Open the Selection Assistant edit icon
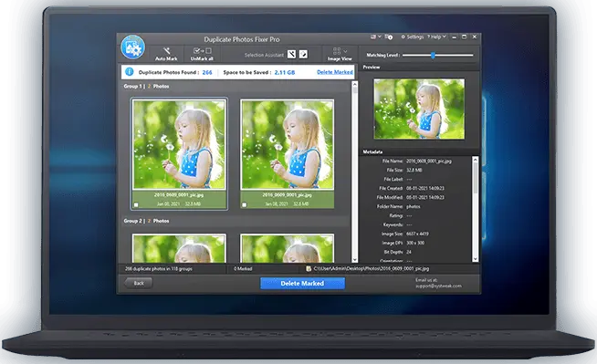597x364 pixels. pos(303,55)
